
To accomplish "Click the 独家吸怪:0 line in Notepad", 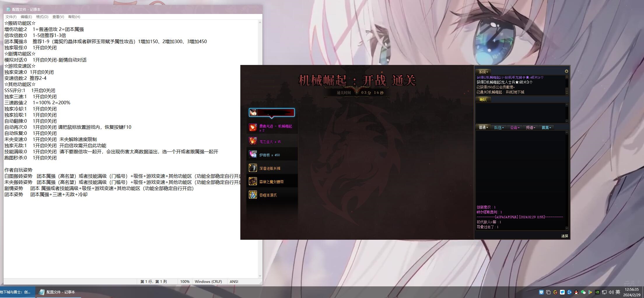I will (31, 48).
